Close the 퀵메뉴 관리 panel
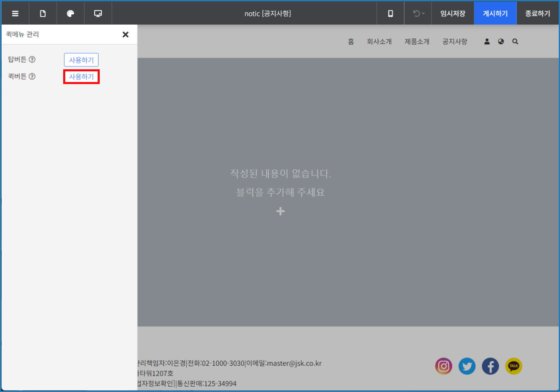The width and height of the screenshot is (560, 392). (126, 34)
